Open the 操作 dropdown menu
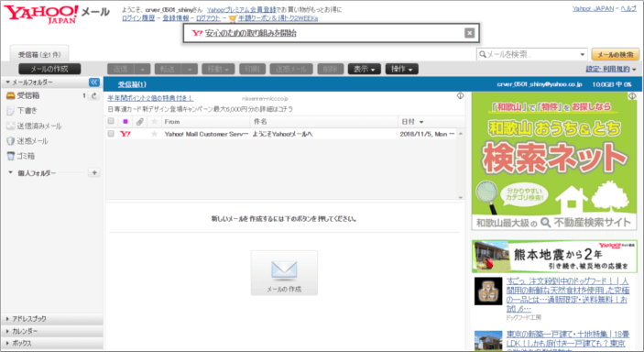644x352 pixels. click(401, 69)
